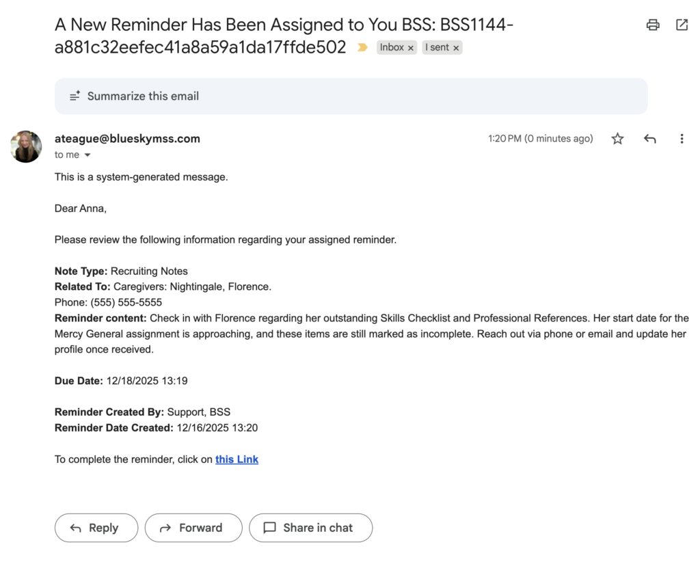This screenshot has height=588, width=700.
Task: Expand recipient details next to "to me"
Action: 87,155
